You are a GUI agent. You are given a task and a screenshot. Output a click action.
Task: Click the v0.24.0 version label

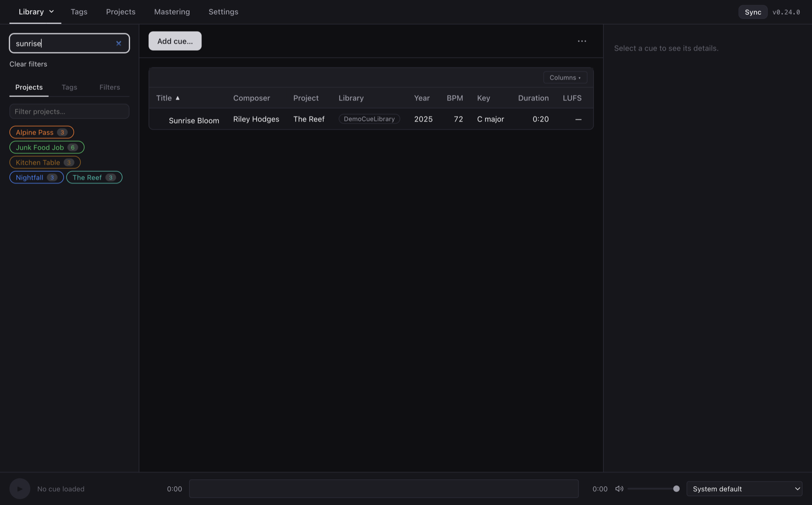coord(786,12)
